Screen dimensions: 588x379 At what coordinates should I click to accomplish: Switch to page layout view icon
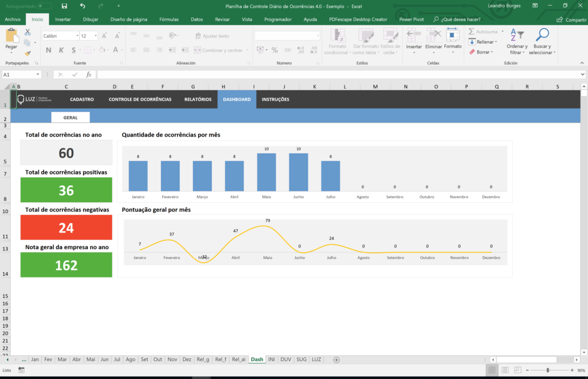[x=506, y=370]
